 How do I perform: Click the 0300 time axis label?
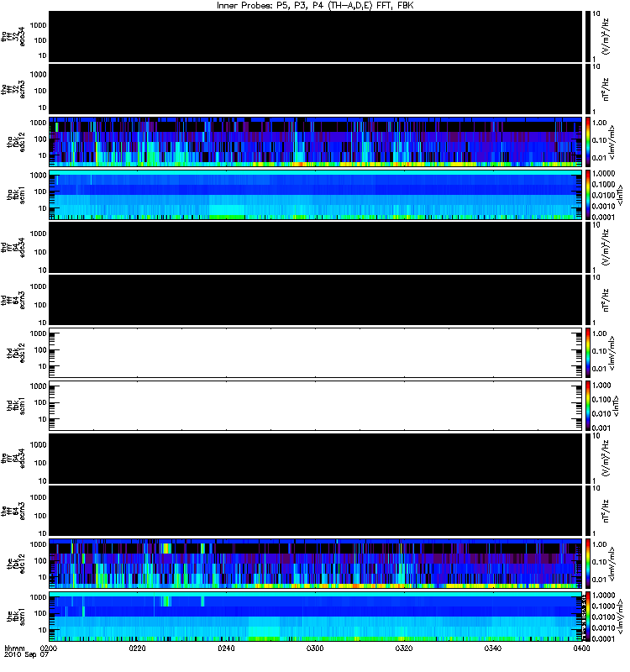coord(315,648)
